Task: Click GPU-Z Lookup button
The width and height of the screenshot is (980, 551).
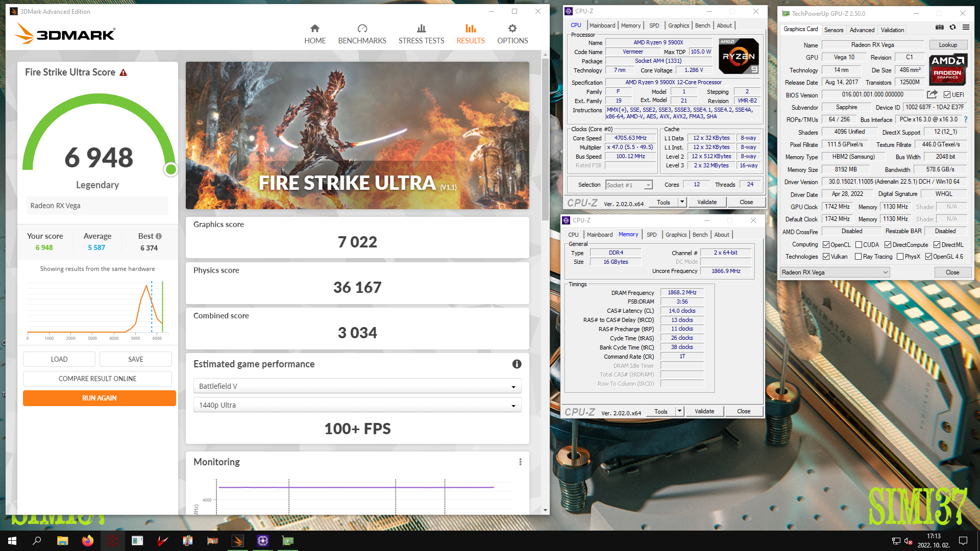Action: pos(948,45)
